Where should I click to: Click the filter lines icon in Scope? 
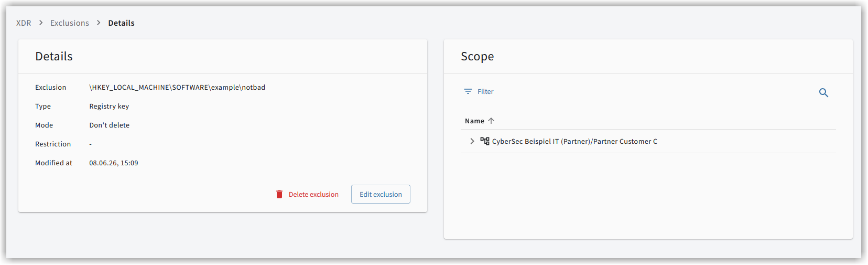click(x=468, y=91)
